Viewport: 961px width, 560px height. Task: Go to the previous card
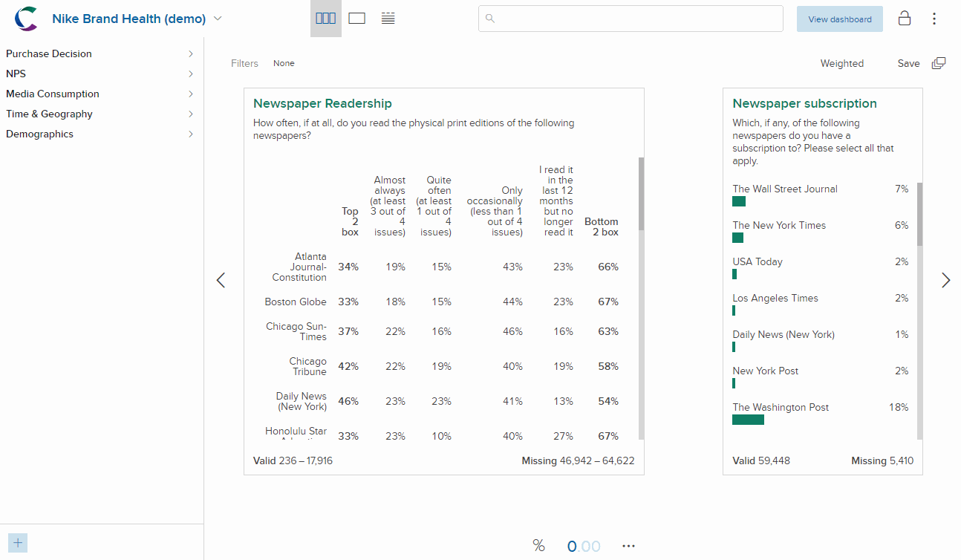(x=221, y=280)
